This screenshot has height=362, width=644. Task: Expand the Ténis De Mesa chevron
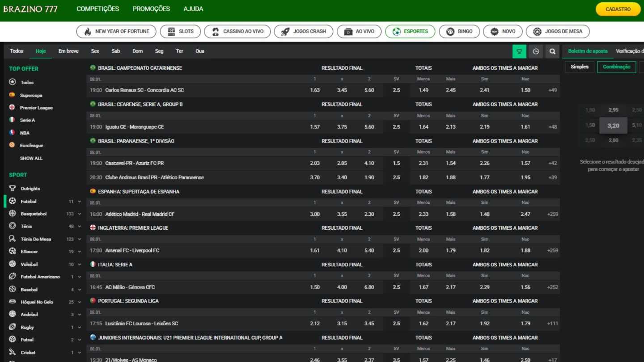[x=80, y=239]
